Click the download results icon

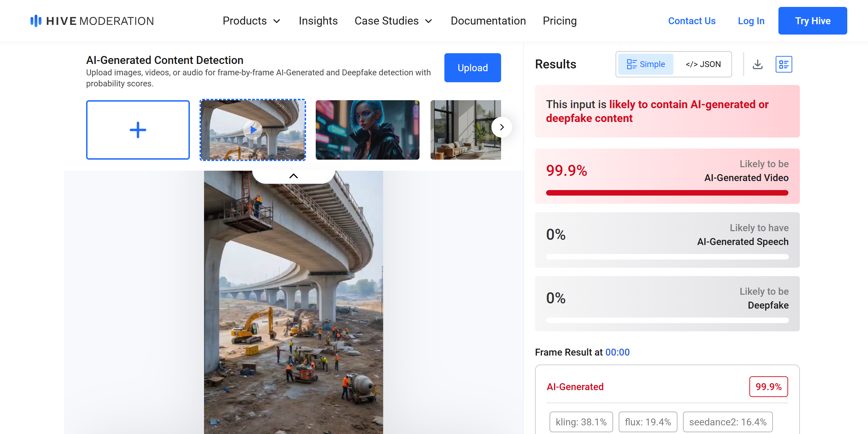tap(758, 64)
